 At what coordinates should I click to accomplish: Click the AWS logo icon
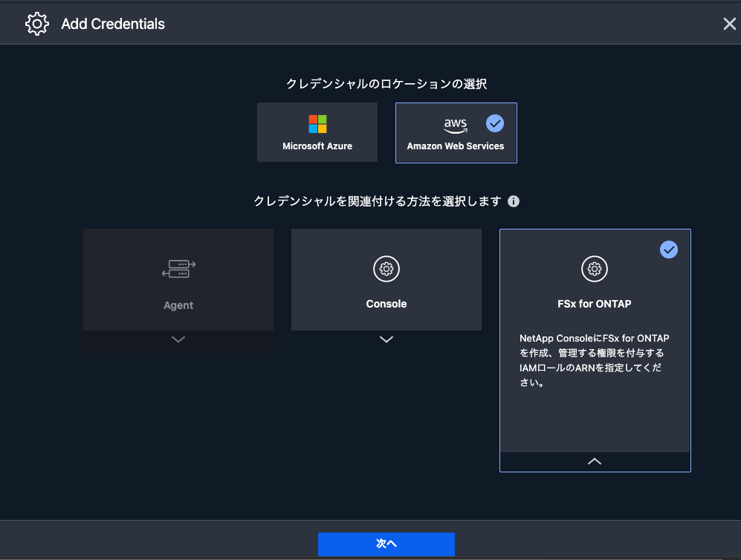click(456, 126)
